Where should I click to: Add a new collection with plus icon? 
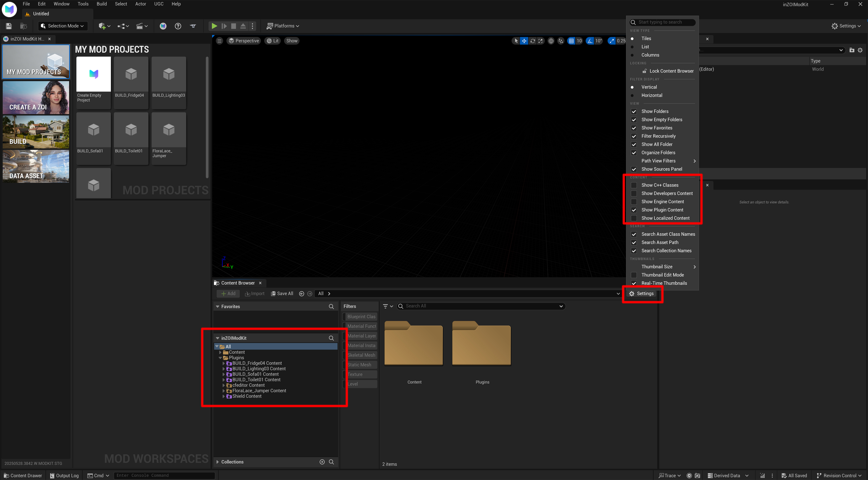[322, 462]
